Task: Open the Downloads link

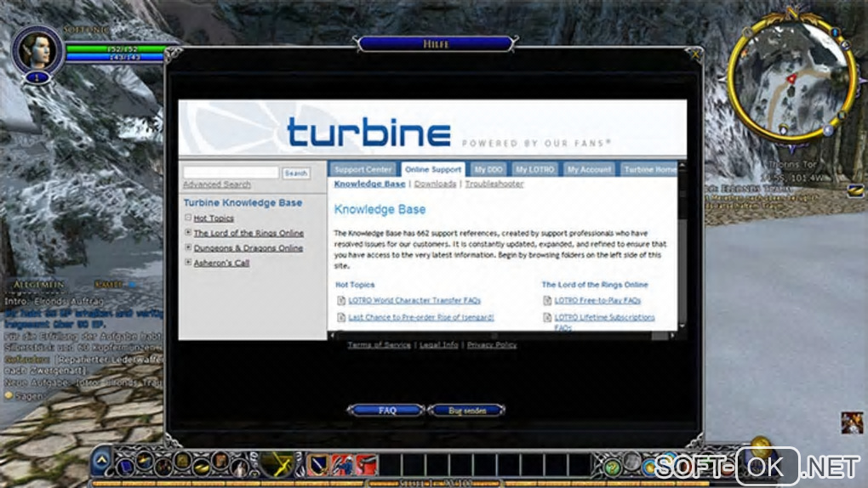Action: (435, 184)
